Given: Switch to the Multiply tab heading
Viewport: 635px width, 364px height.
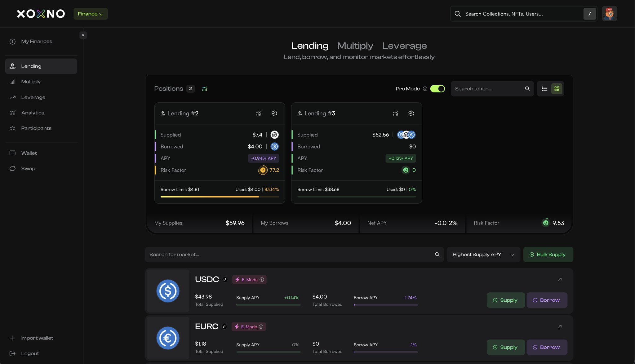Looking at the screenshot, I should click(355, 46).
